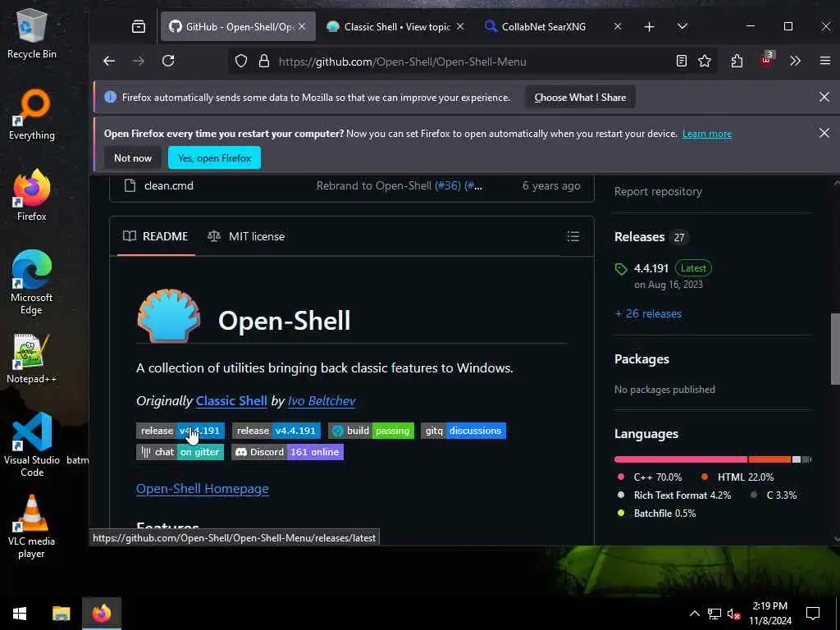Open the VLC media player desktop shortcut
Screen dimensions: 840x630
tap(32, 527)
